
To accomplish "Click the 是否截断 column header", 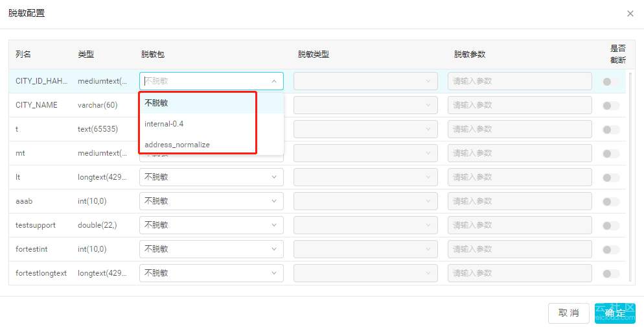I will (617, 54).
